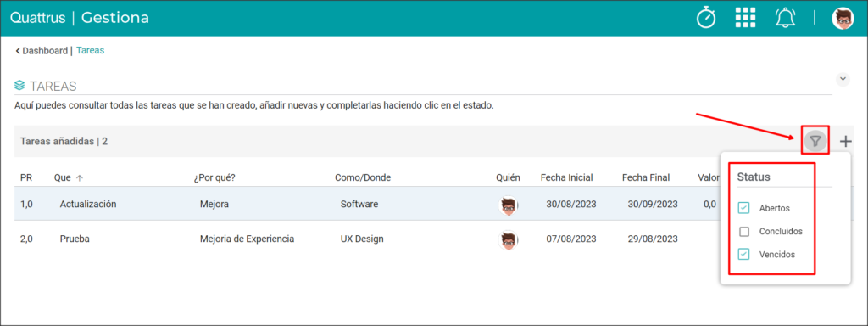
Task: Click the Software cell
Action: tap(359, 204)
